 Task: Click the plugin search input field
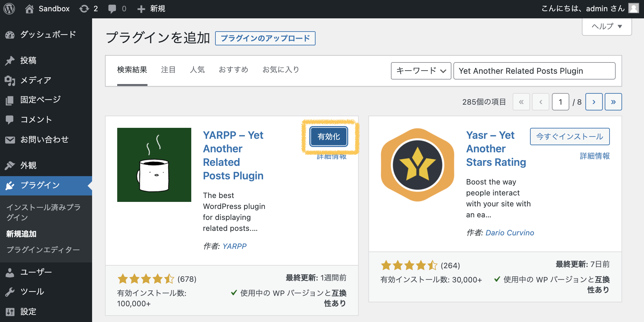pyautogui.click(x=535, y=71)
